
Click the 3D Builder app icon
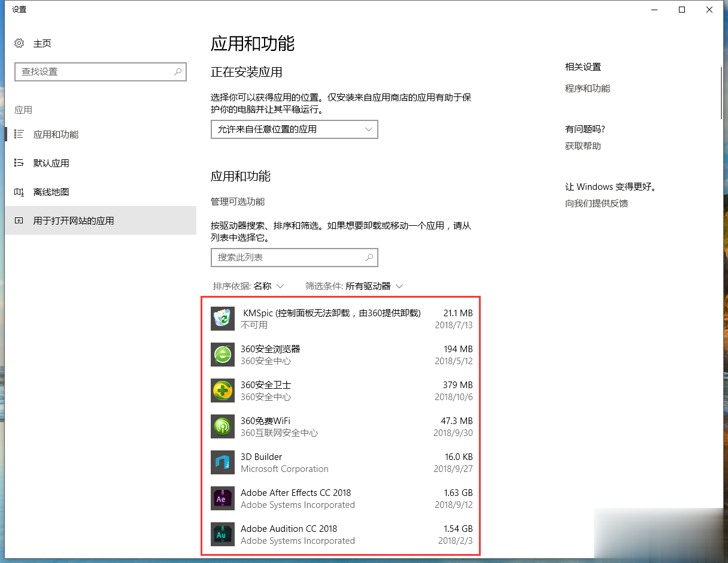pos(223,462)
